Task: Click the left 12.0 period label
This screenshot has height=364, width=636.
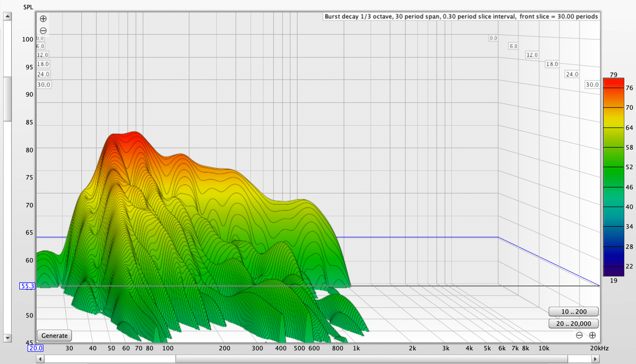Action: pyautogui.click(x=42, y=55)
